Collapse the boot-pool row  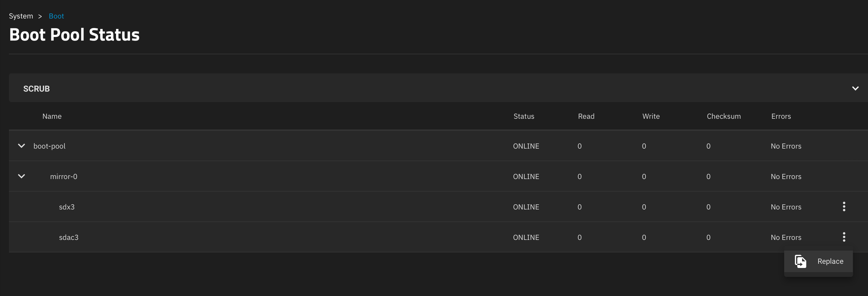pyautogui.click(x=21, y=146)
